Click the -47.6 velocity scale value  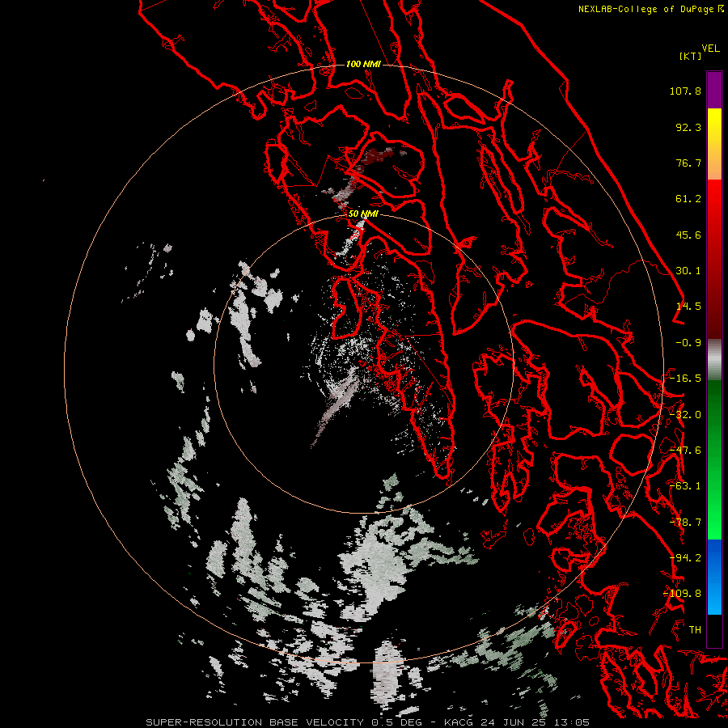685,451
